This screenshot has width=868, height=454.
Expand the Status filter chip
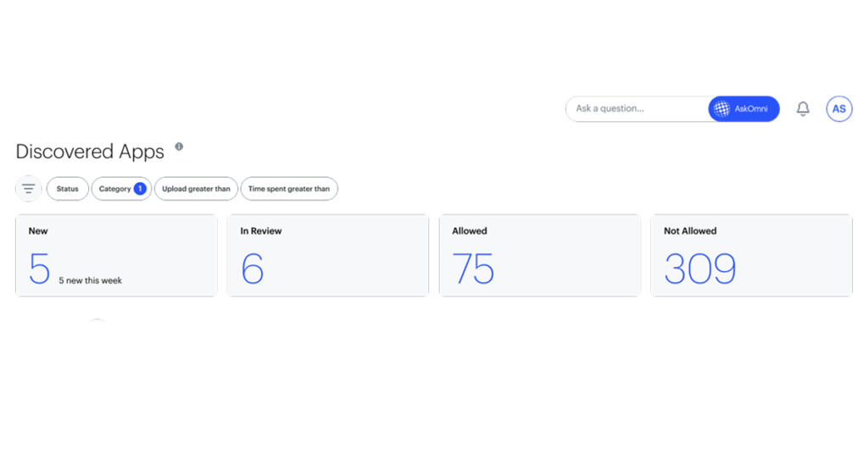point(68,189)
